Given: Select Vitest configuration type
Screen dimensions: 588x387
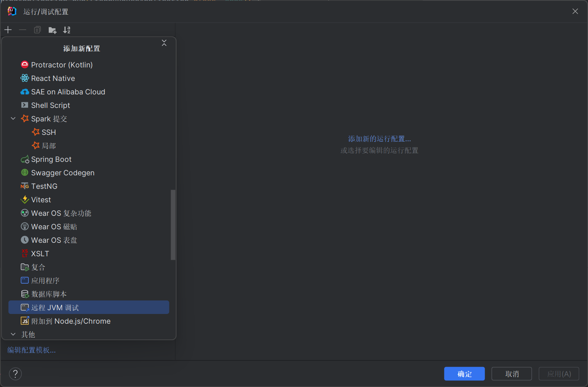Looking at the screenshot, I should (89, 200).
